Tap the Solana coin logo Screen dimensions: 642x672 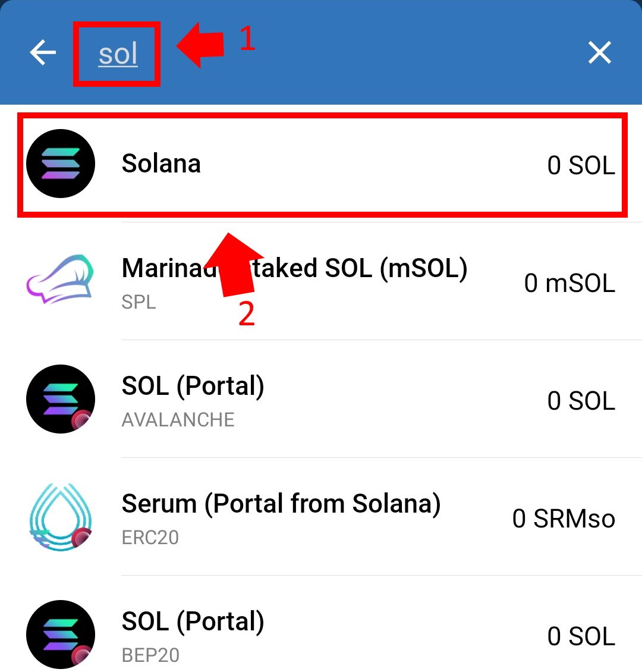[x=61, y=164]
